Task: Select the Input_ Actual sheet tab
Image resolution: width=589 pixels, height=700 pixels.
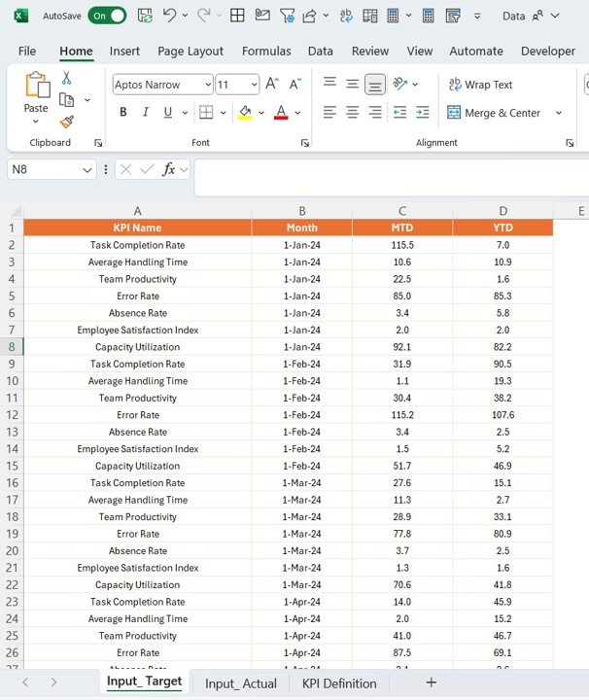Action: (240, 683)
